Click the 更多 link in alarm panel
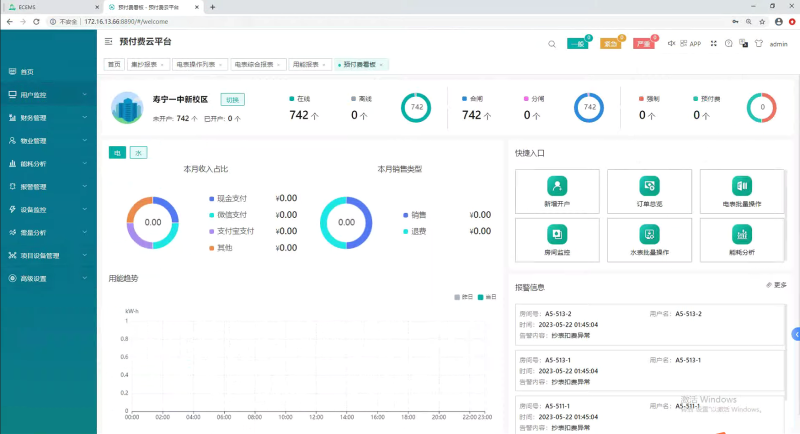800x434 pixels. [776, 285]
